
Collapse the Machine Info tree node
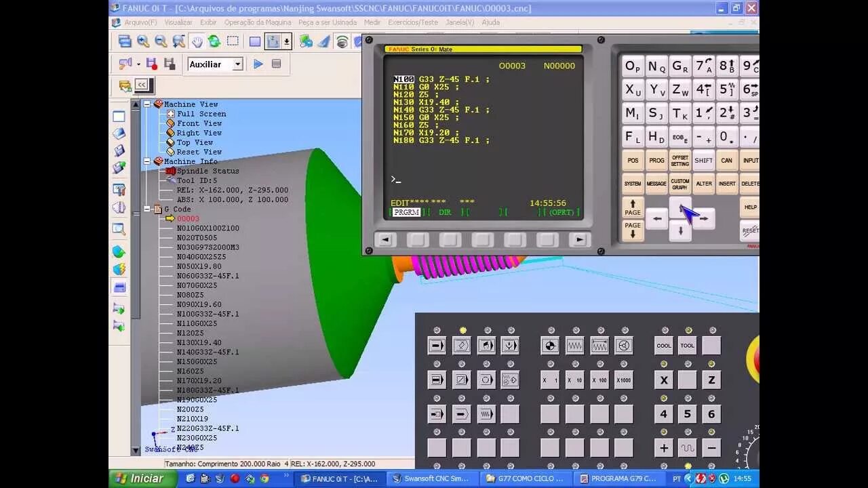pyautogui.click(x=147, y=161)
